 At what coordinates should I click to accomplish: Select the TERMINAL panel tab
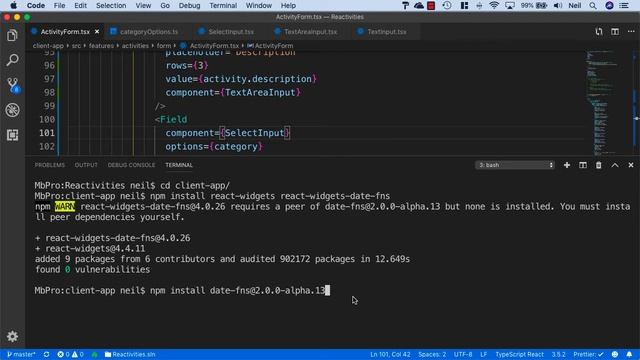[x=179, y=165]
